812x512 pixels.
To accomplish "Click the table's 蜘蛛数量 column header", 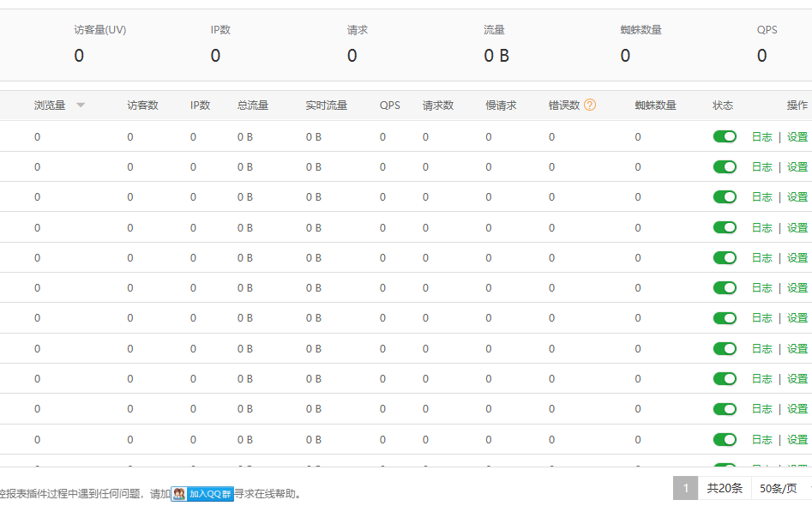I will click(656, 105).
